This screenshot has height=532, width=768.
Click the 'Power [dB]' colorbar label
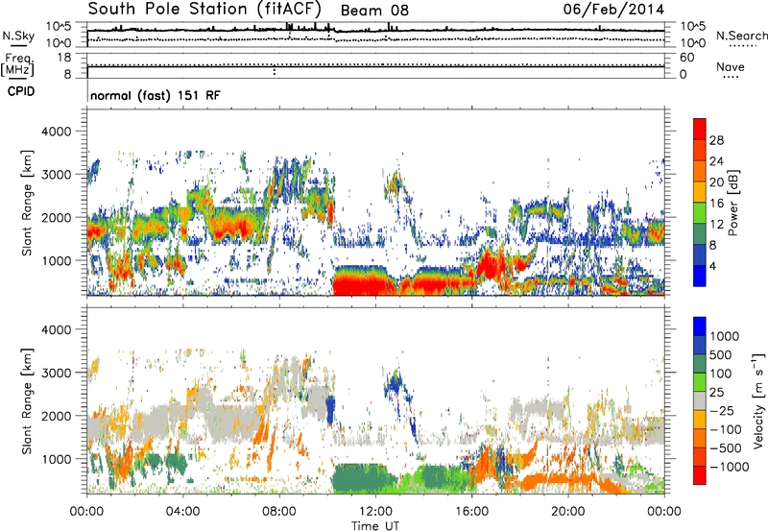[732, 203]
